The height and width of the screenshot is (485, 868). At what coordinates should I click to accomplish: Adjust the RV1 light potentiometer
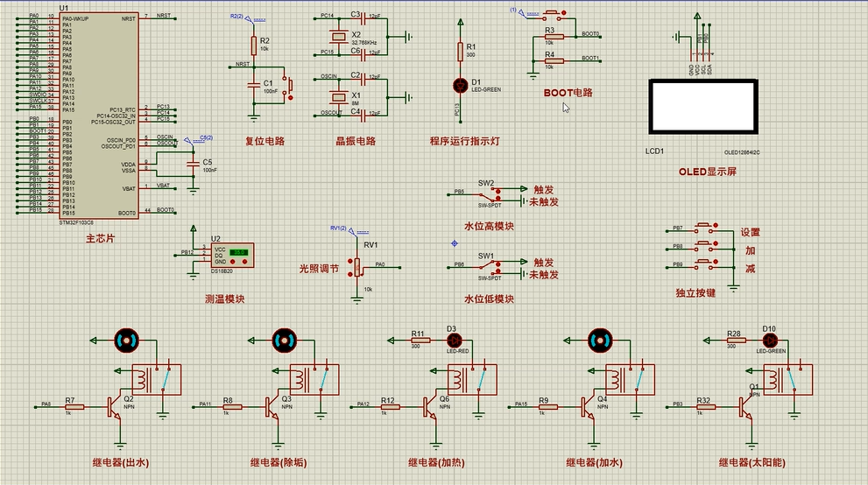[x=356, y=268]
